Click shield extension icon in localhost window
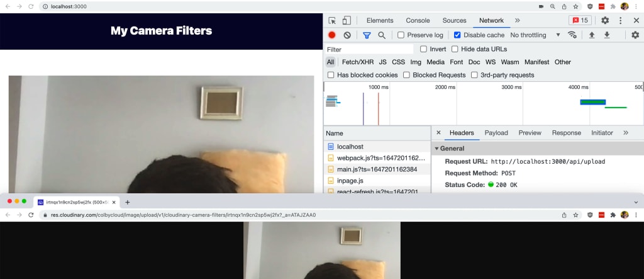 coord(590,6)
